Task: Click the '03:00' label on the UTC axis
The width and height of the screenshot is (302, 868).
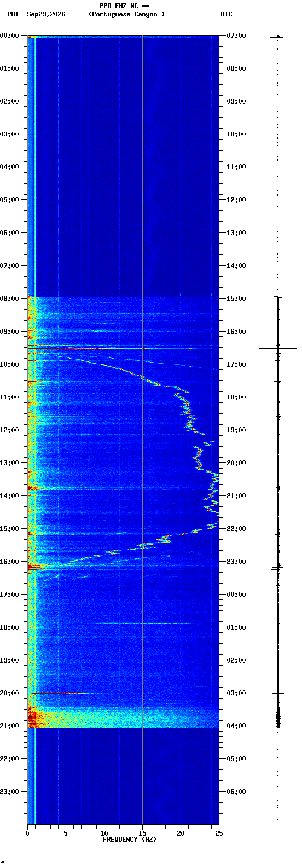Action: pos(236,693)
